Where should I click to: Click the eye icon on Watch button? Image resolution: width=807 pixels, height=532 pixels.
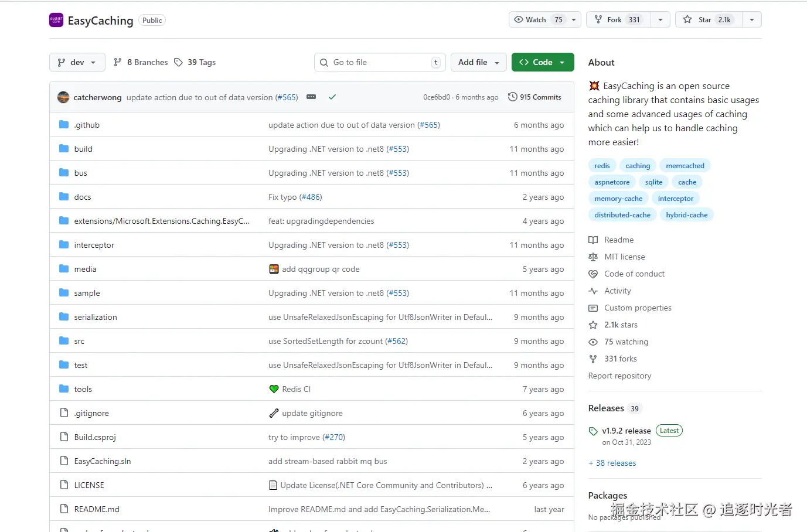pos(519,19)
